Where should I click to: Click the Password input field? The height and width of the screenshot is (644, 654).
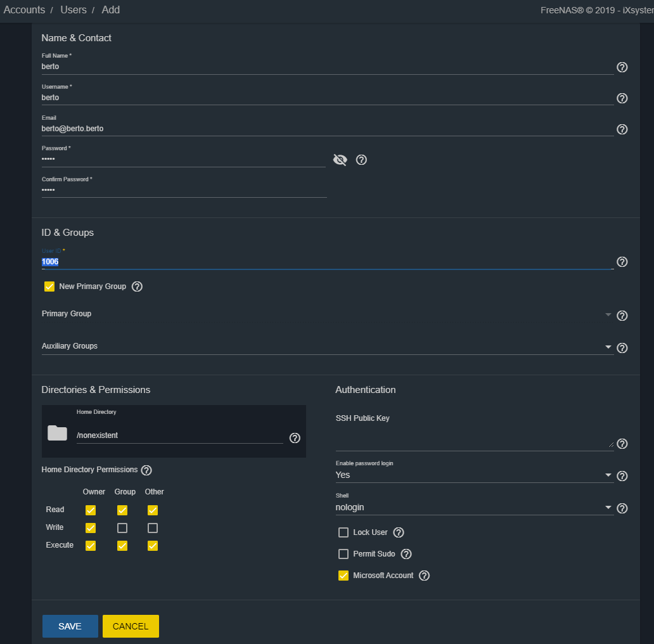pyautogui.click(x=184, y=159)
